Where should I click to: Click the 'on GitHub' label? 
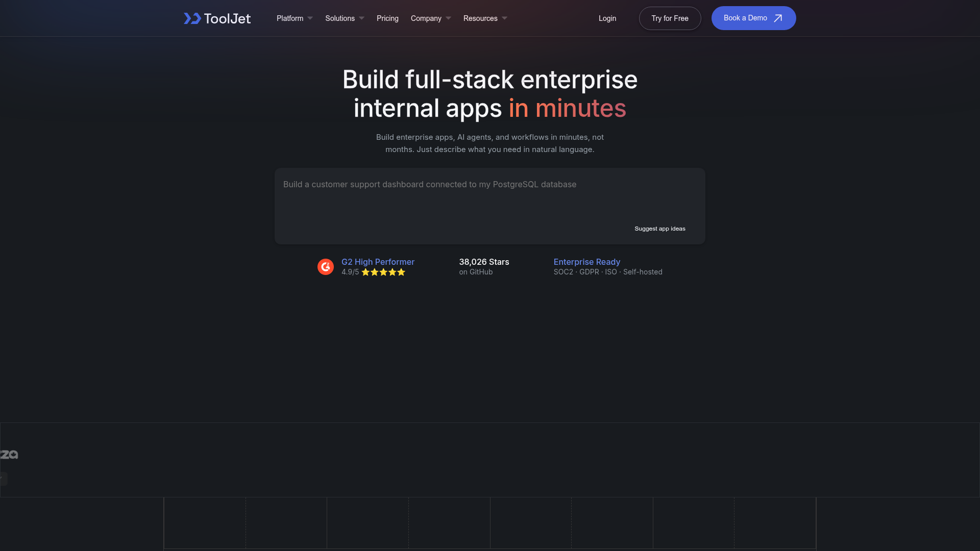click(x=476, y=272)
